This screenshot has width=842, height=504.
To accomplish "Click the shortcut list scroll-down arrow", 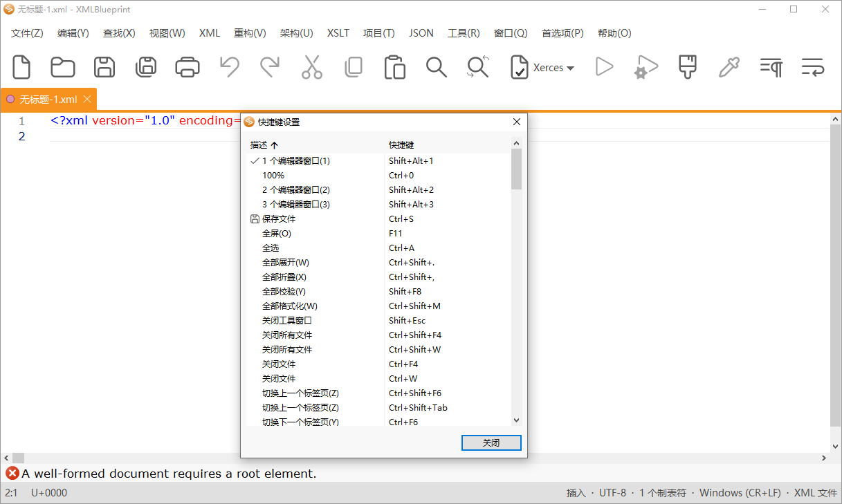I will pos(516,420).
